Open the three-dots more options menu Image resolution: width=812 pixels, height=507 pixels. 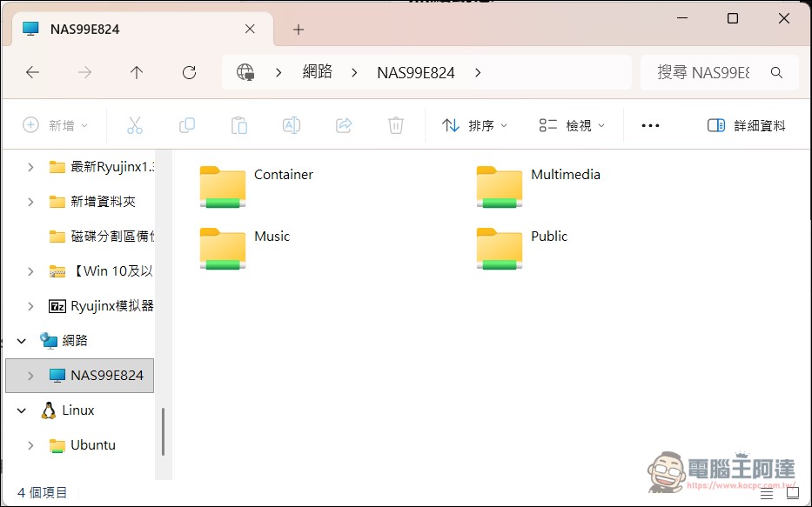click(x=650, y=125)
